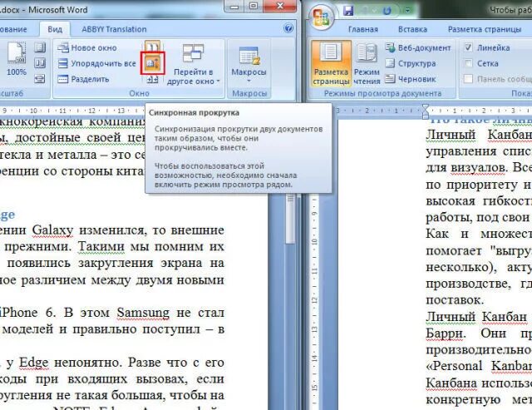Open Quick Access Toolbar customize arrow
The height and width of the screenshot is (410, 532).
coord(407,11)
